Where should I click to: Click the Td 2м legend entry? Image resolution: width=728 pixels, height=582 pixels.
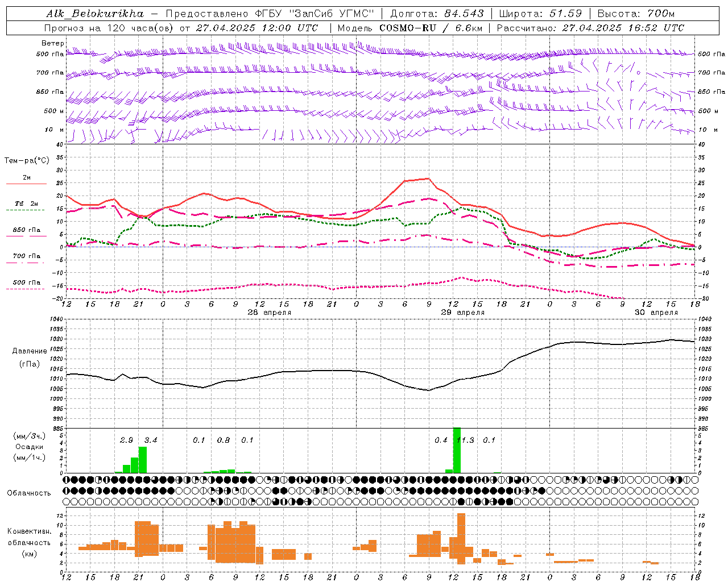coord(27,203)
